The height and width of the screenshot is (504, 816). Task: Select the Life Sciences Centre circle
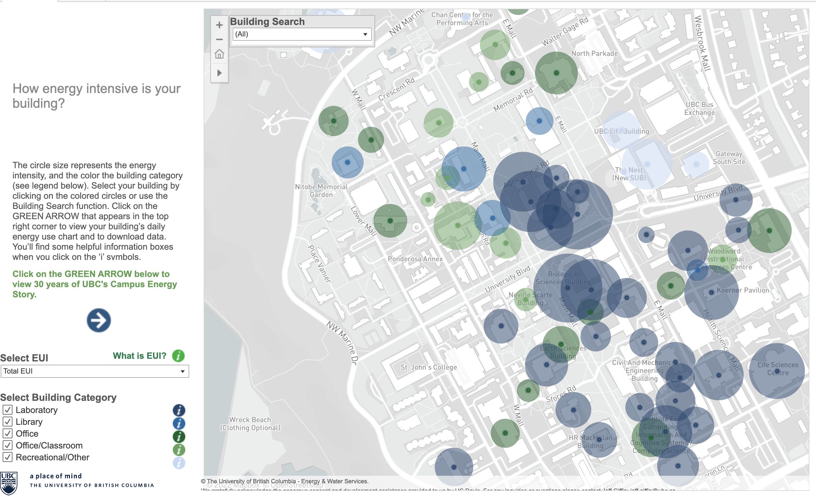tap(777, 371)
